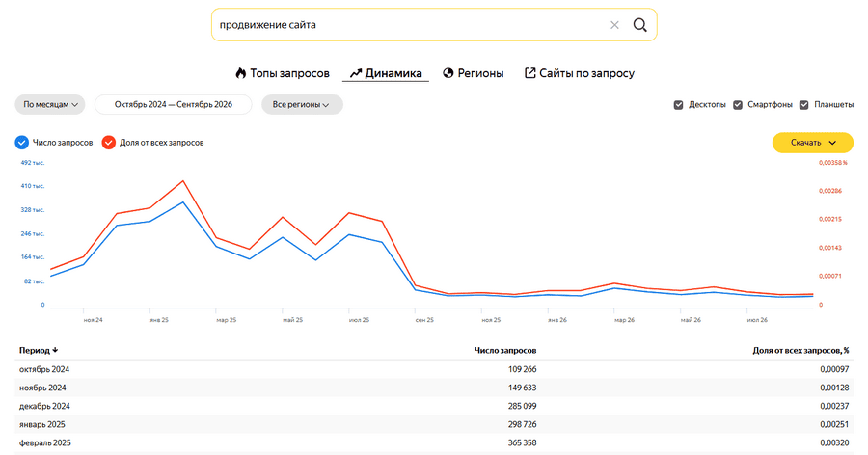Click the globe icon of Регионы
868x455 pixels.
[x=448, y=73]
